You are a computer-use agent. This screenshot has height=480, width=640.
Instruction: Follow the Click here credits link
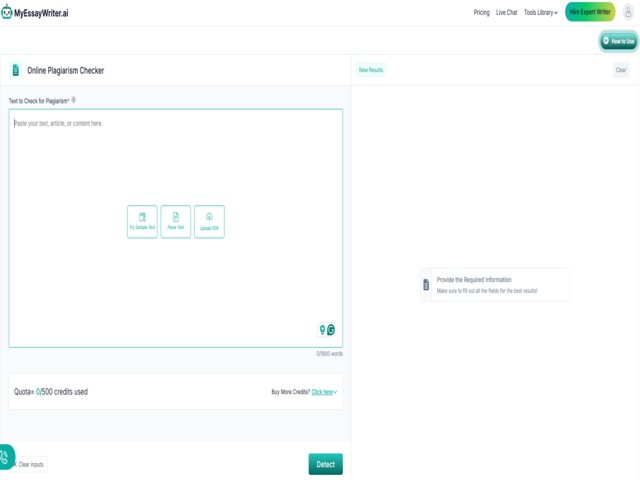coord(321,392)
